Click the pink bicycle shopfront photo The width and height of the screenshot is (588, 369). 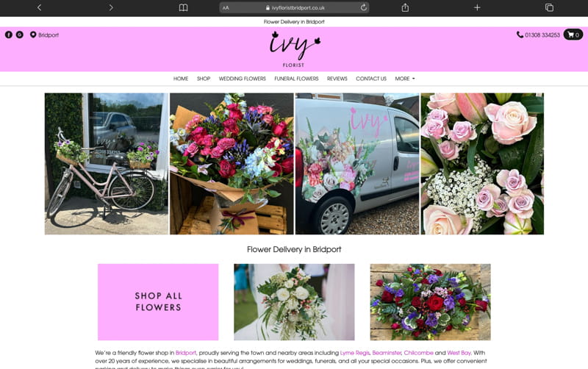(x=107, y=164)
